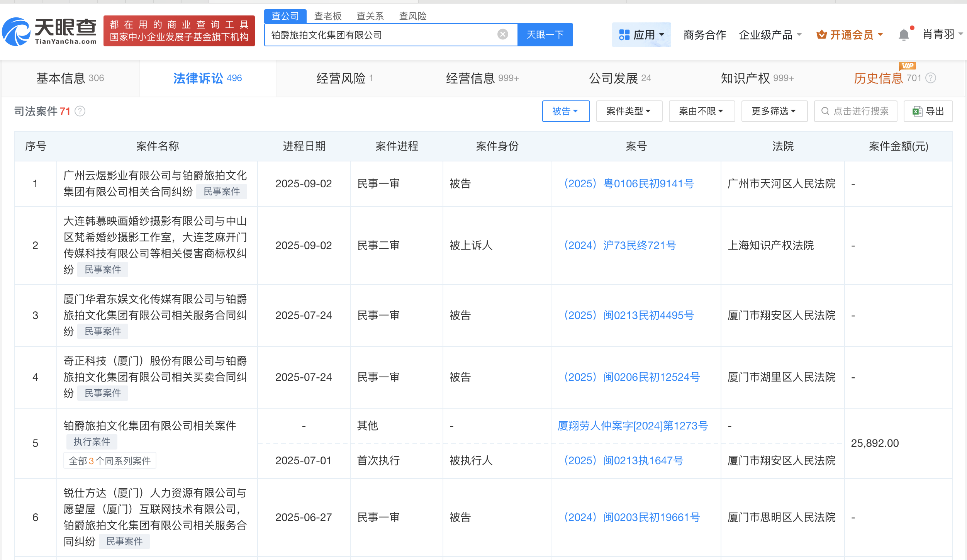
Task: Click the case name 锐仕方达（厦门）row 6
Action: pyautogui.click(x=155, y=517)
